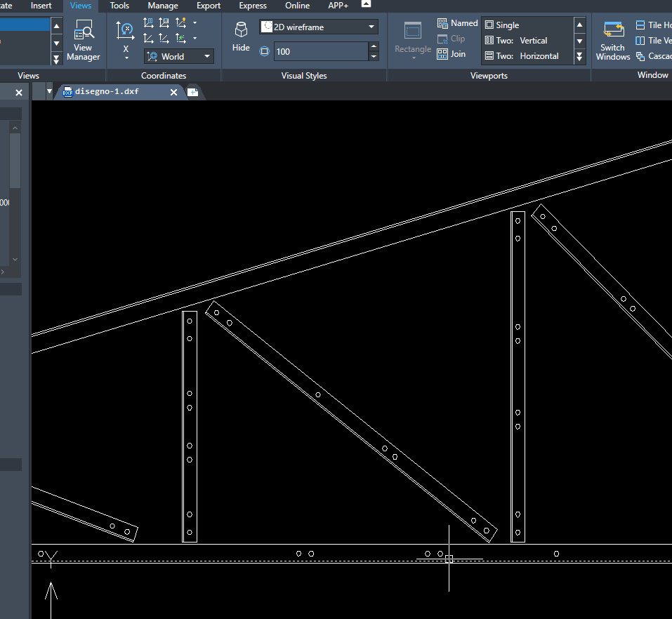Open the Export ribbon tab
Image resolution: width=672 pixels, height=619 pixels.
[209, 6]
